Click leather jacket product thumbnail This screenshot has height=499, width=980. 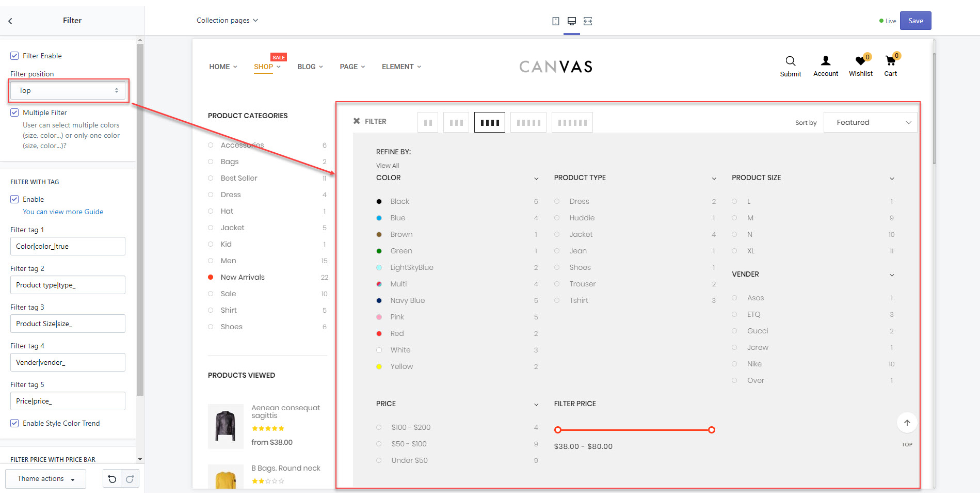(x=226, y=426)
